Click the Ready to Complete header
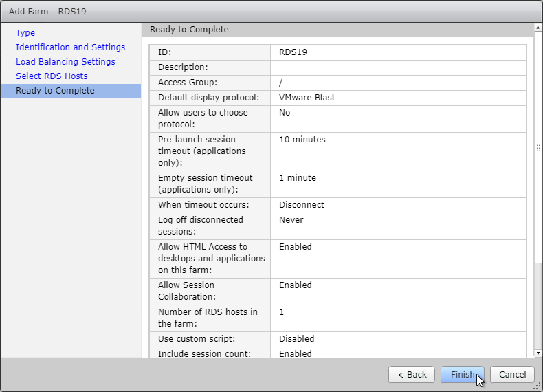Viewport: 543px width, 392px height. (189, 30)
